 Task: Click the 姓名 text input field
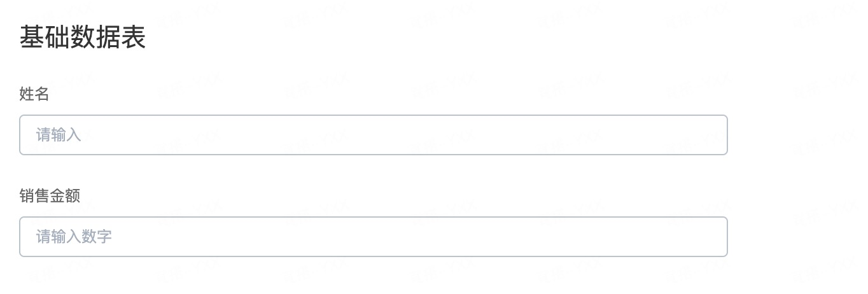click(374, 135)
